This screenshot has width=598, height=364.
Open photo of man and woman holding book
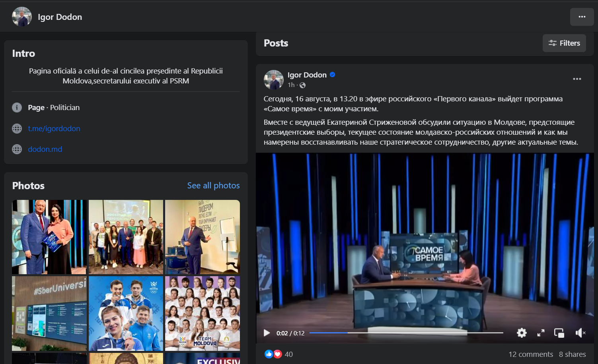[x=49, y=237]
